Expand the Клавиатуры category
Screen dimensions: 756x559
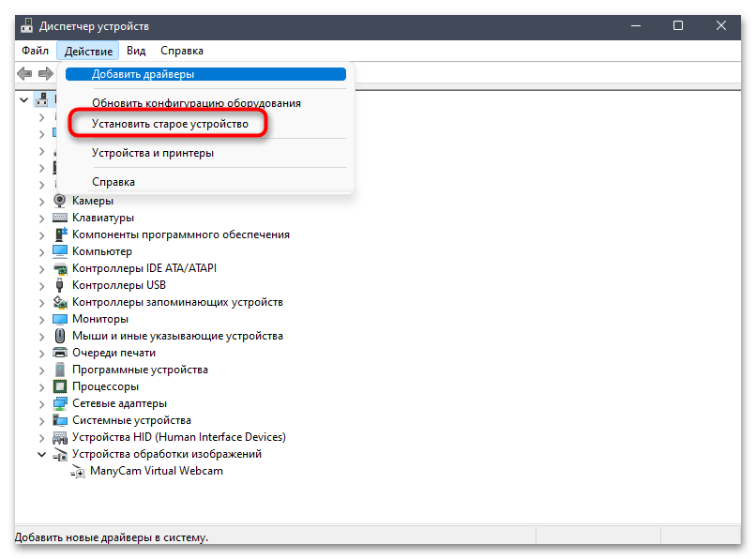41,218
